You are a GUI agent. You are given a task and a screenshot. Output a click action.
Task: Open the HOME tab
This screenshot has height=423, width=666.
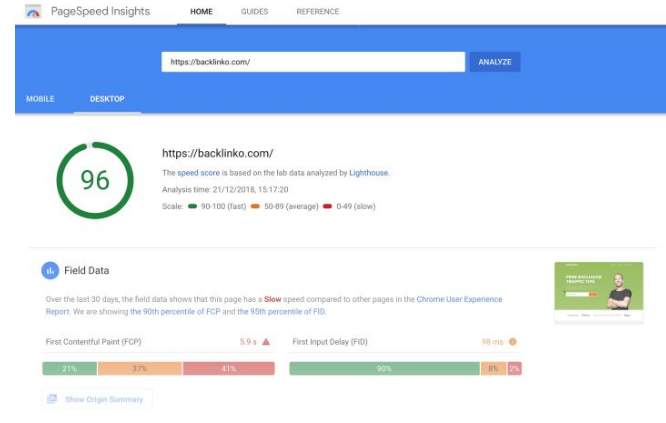pos(201,12)
